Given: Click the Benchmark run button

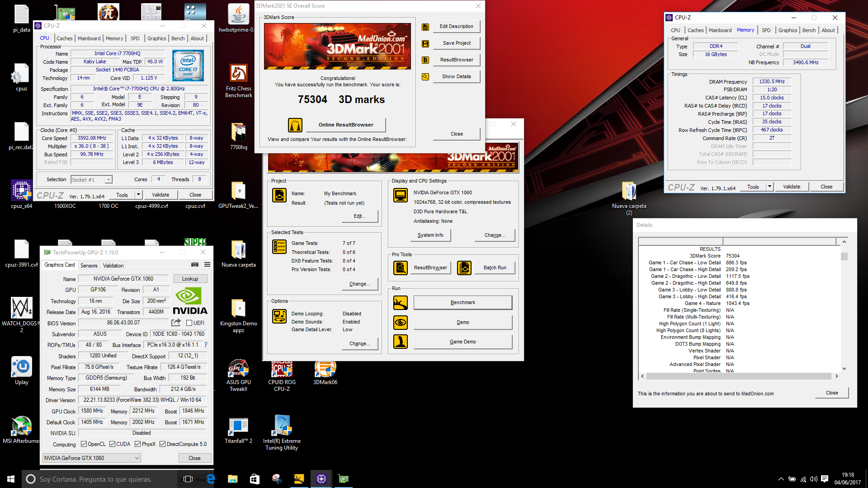Looking at the screenshot, I should tap(463, 303).
